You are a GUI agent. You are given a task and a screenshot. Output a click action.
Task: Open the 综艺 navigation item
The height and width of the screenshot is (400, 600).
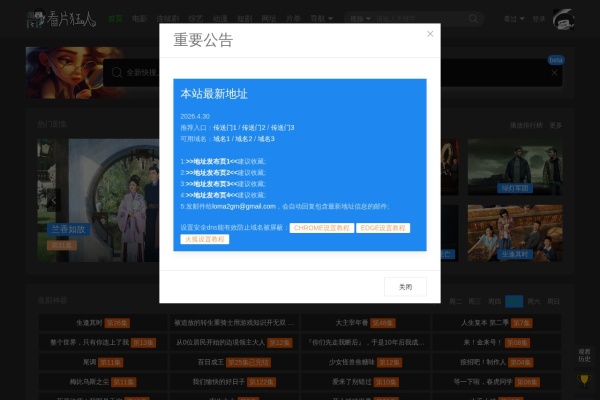click(196, 18)
